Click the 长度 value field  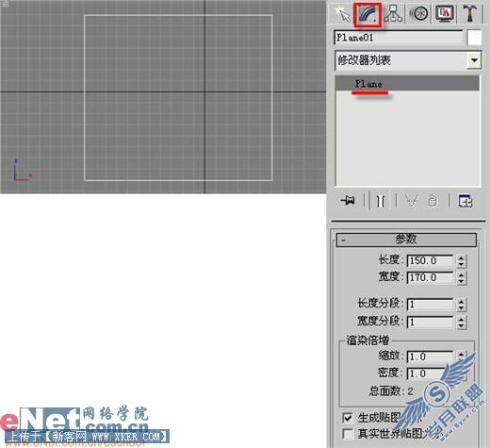pos(430,260)
